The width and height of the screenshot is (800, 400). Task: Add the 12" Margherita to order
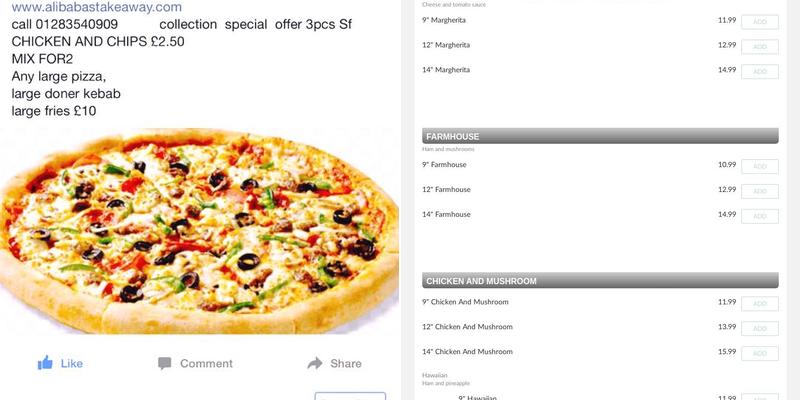(x=760, y=46)
